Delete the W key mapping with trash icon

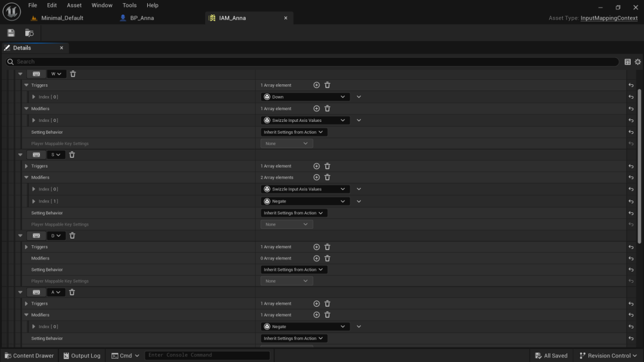tap(73, 74)
